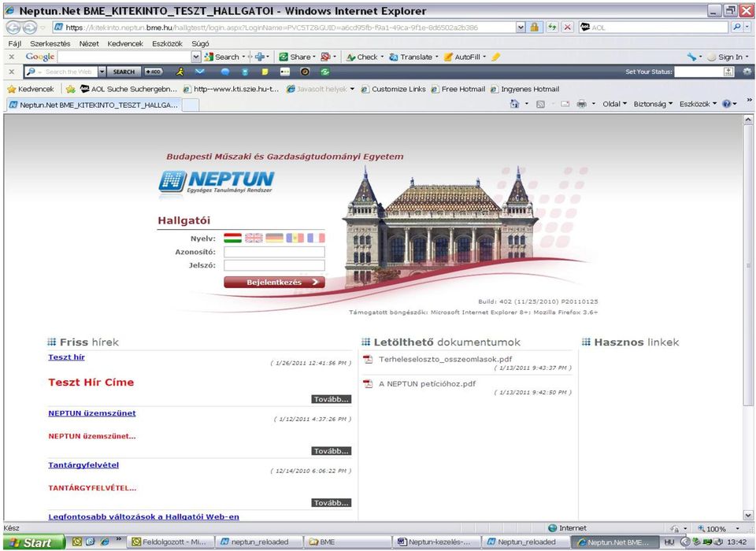The image size is (756, 551).
Task: Click the Help question mark icon
Action: tap(727, 104)
